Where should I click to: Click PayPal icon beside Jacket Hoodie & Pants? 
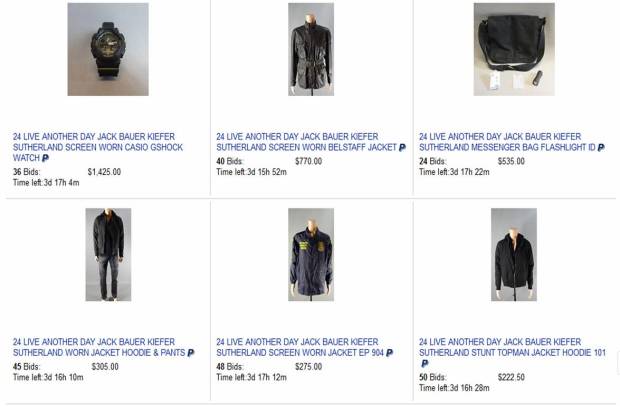point(191,353)
